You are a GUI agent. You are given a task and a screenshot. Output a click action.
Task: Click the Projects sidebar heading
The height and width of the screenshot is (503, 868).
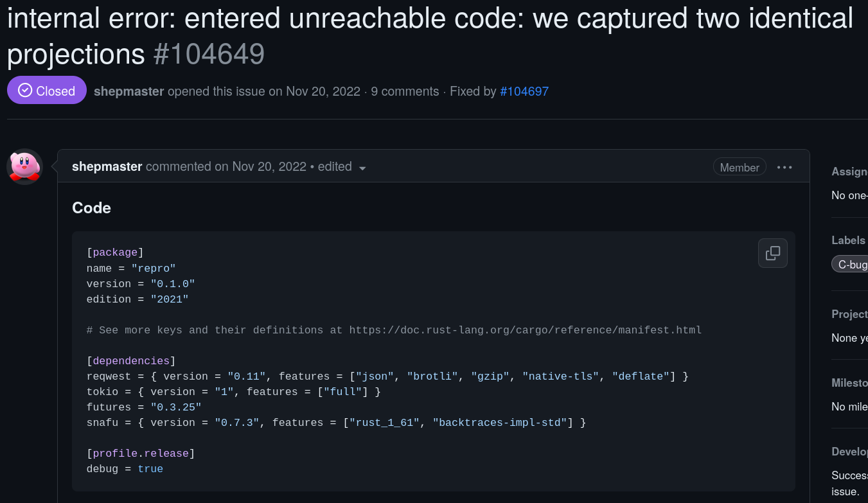point(849,314)
